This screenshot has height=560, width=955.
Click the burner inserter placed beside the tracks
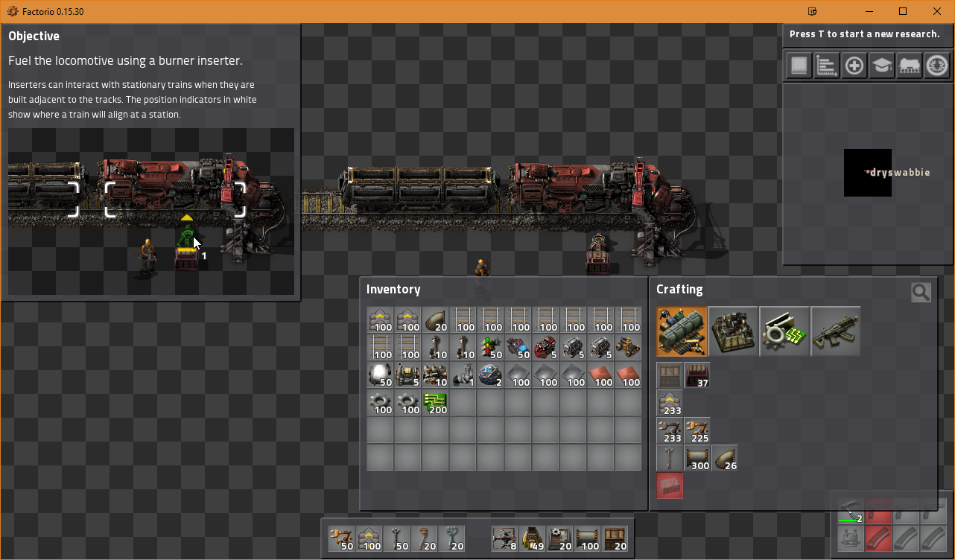[597, 254]
